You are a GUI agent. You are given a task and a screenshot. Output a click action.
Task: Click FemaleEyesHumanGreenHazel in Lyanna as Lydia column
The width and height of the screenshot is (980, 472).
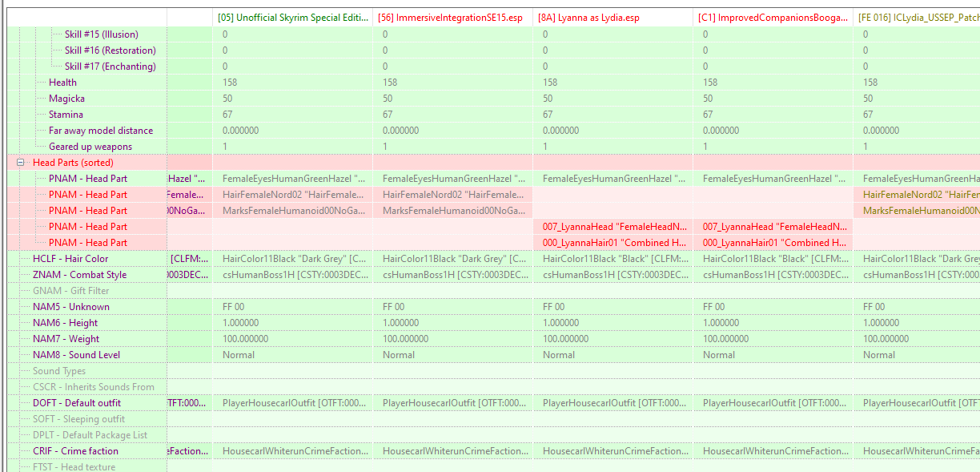pos(613,179)
